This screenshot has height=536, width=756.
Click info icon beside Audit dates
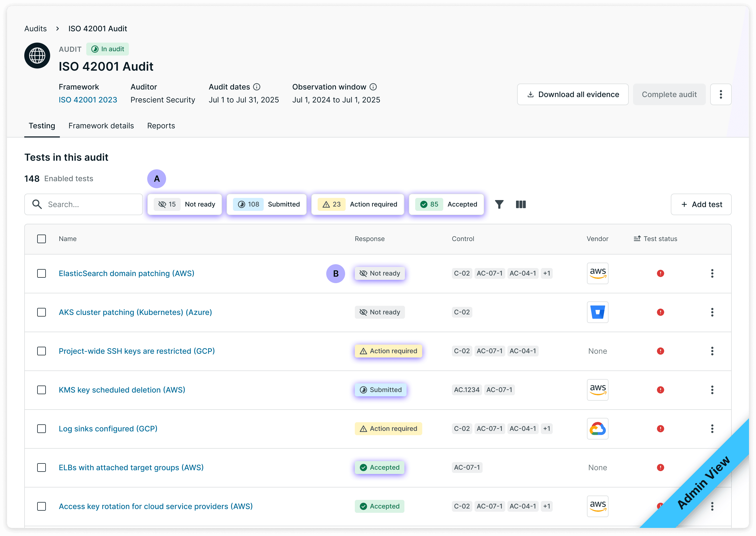(257, 87)
